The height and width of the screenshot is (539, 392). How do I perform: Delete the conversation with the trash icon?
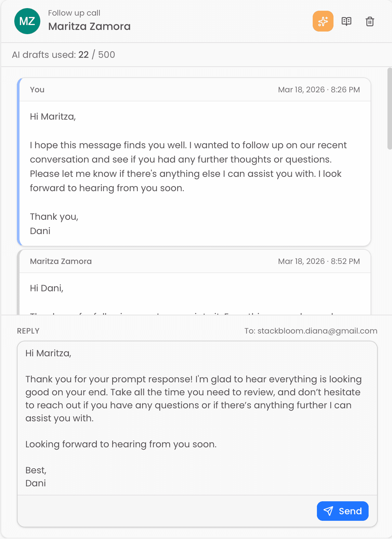[x=370, y=21]
